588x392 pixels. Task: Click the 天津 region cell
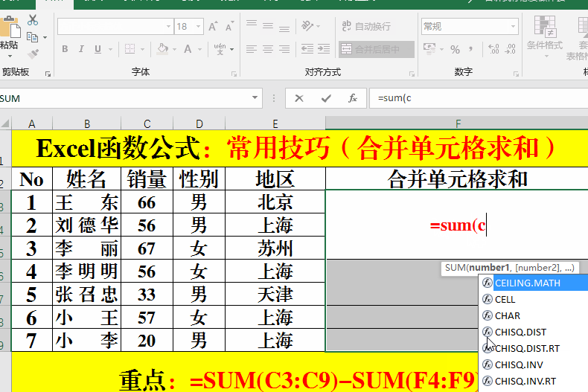[x=275, y=295]
